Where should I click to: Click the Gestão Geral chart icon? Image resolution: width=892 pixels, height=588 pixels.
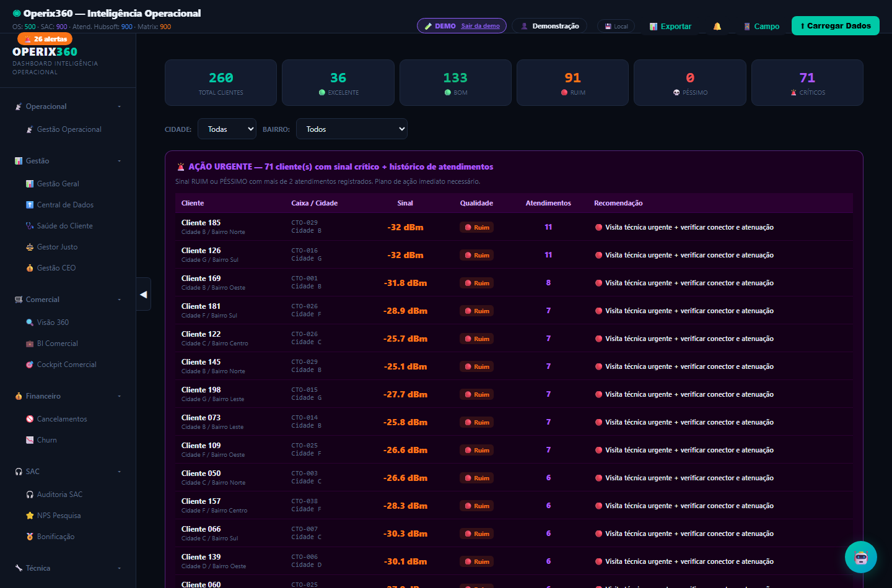point(30,184)
